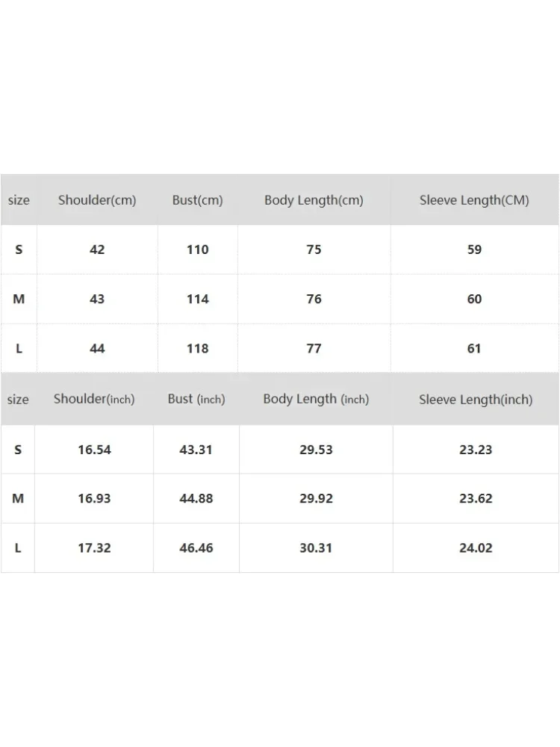Click the 44.88 bust inch value
This screenshot has height=747, width=560.
(196, 498)
